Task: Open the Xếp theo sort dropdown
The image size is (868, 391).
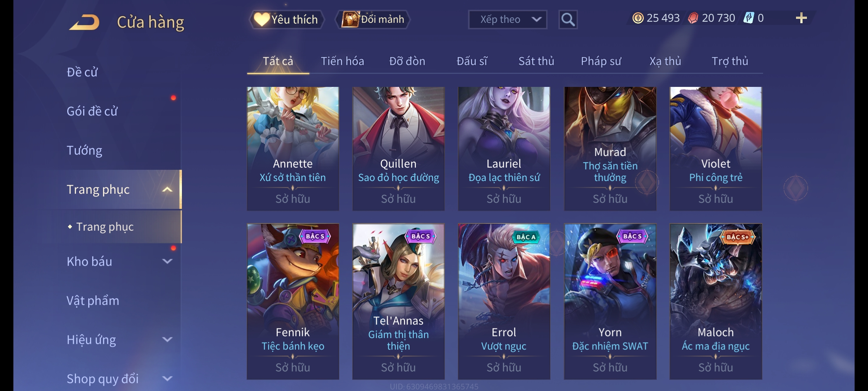Action: point(507,20)
